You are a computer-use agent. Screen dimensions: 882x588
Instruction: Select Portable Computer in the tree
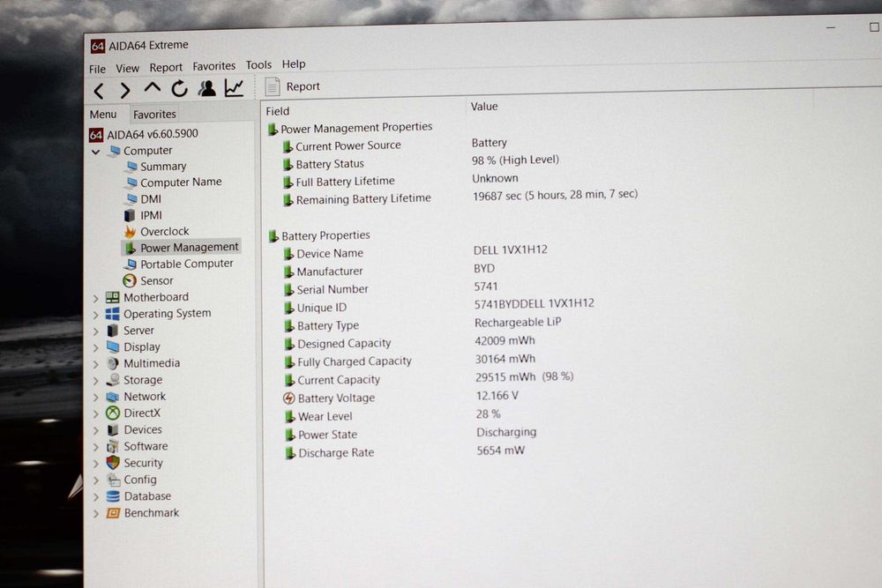[187, 264]
